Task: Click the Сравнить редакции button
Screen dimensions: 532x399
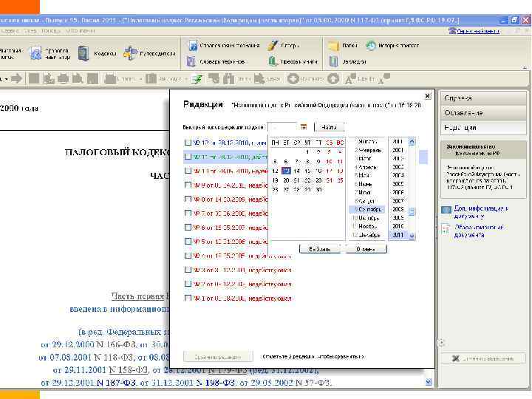Action: point(218,357)
